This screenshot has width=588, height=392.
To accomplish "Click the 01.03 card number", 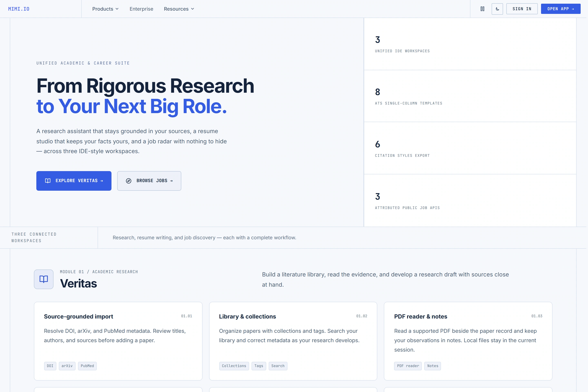I will point(537,316).
